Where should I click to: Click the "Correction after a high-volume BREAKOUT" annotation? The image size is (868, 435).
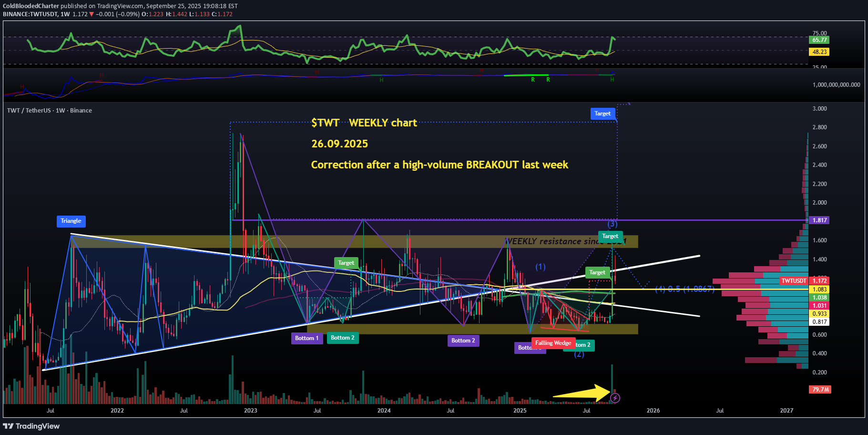[x=439, y=165]
